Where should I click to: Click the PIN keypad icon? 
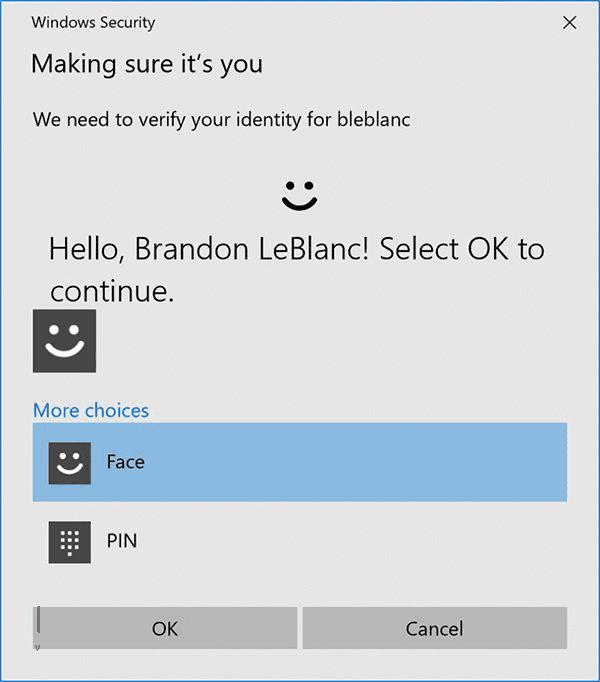pos(69,542)
